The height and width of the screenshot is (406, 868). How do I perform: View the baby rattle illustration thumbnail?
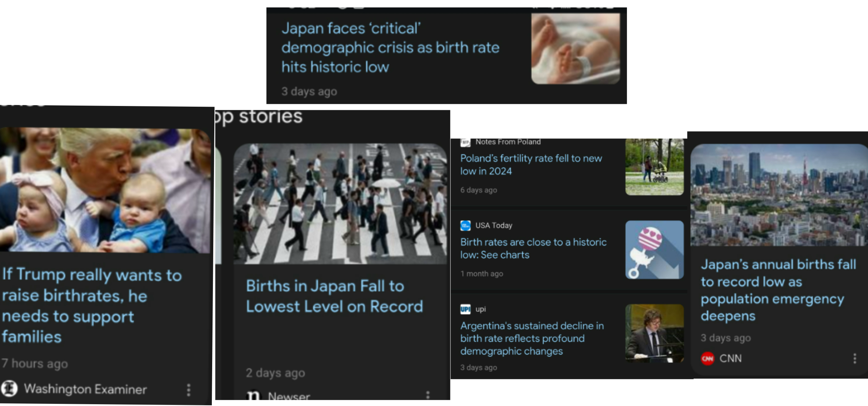point(654,250)
